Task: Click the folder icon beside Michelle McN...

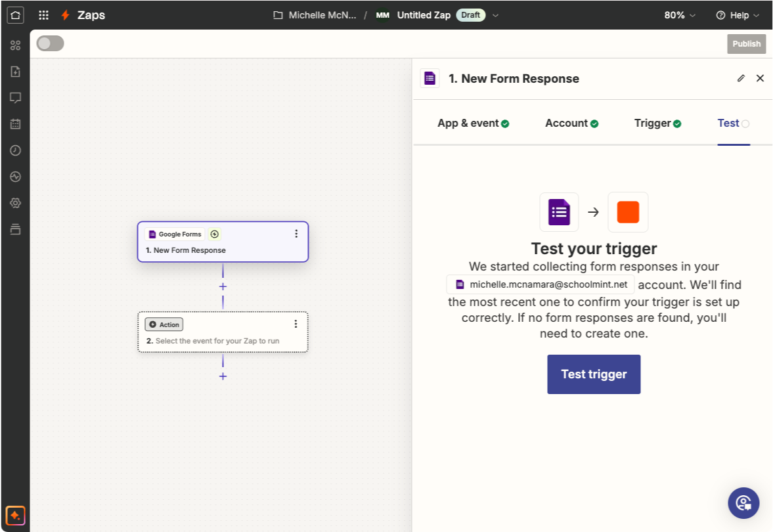Action: [x=278, y=15]
